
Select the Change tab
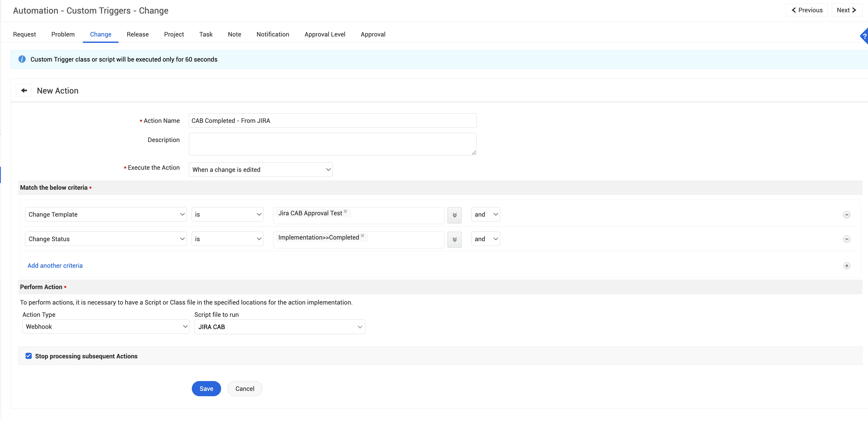tap(101, 34)
